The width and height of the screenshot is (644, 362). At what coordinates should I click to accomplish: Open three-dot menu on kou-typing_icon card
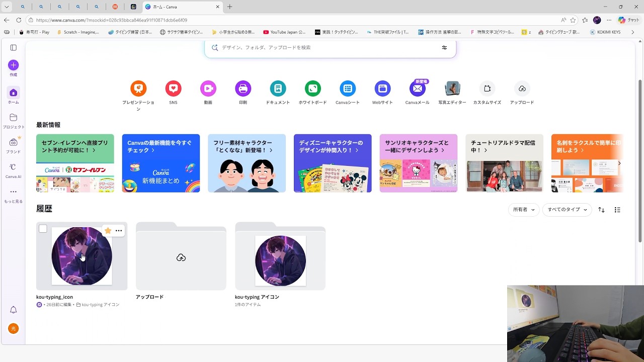[119, 230]
